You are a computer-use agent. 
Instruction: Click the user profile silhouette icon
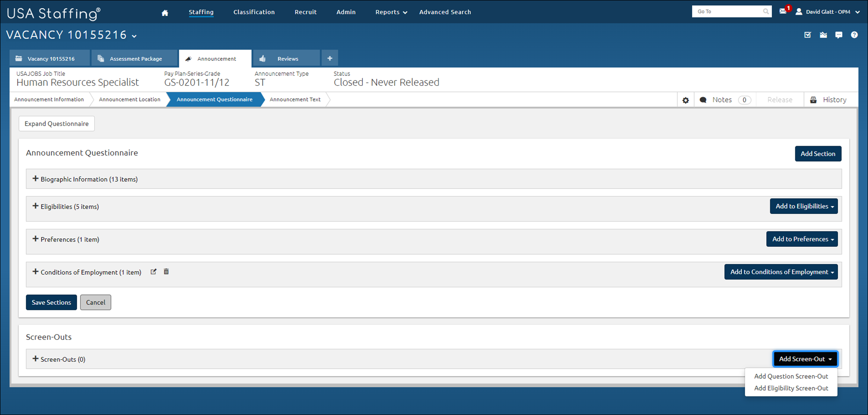point(799,11)
